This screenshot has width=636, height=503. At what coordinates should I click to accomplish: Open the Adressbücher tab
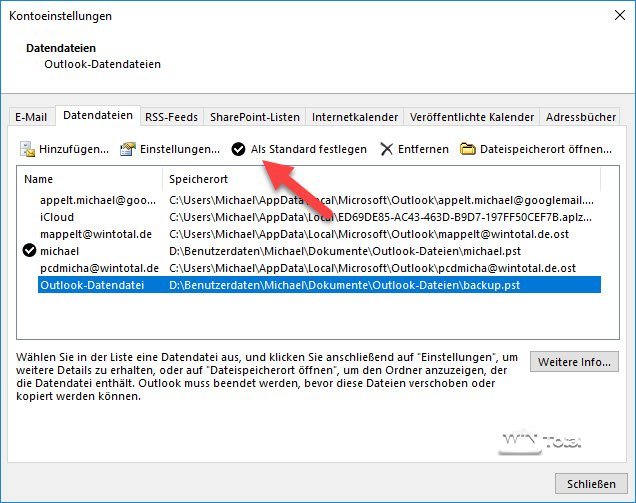tap(580, 117)
